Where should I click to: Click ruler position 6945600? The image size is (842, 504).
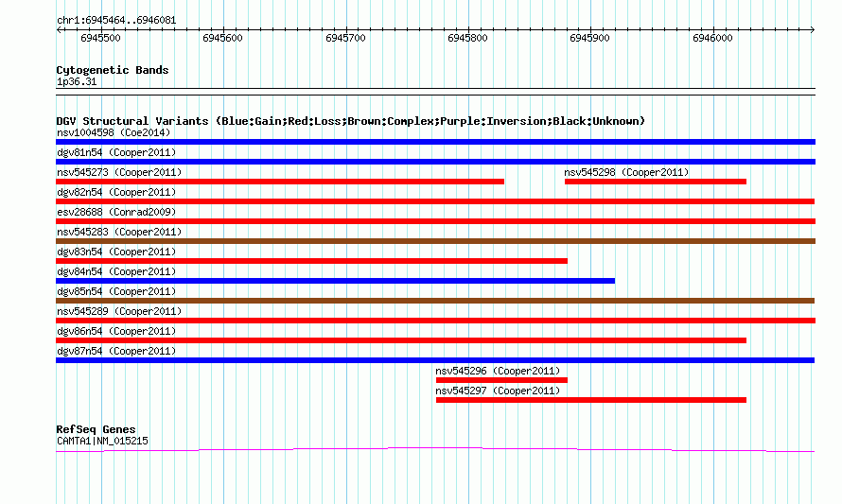coord(223,38)
